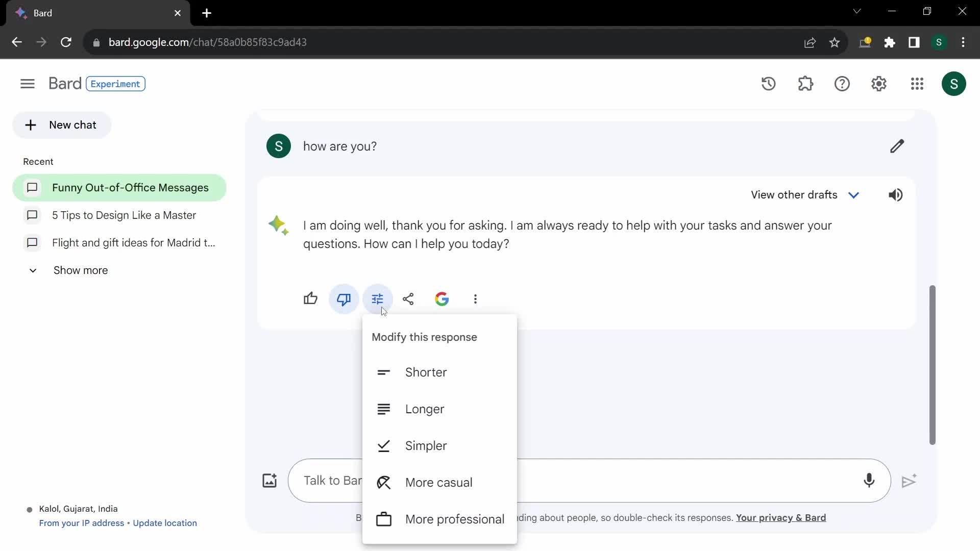Click Update location link

pos(165,523)
